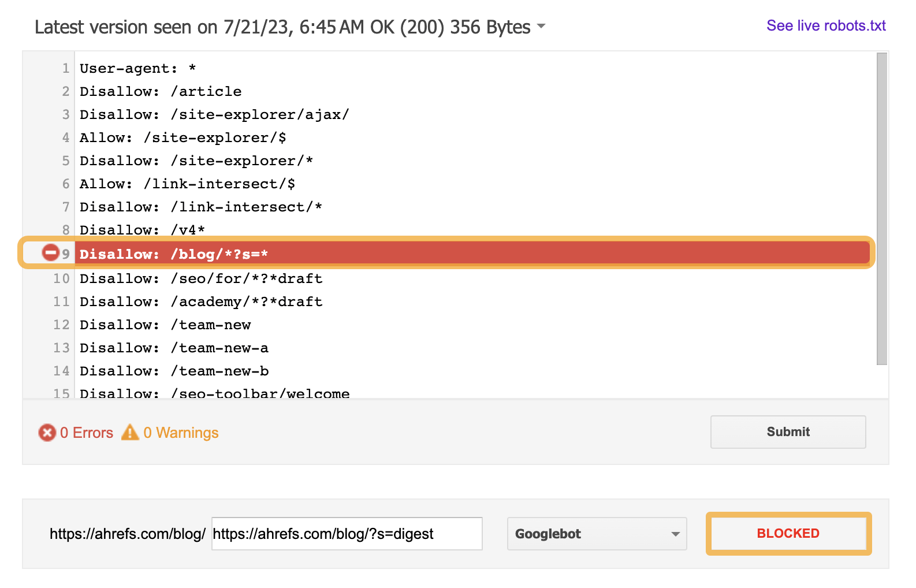Screen dimensions: 916x588
Task: Click the User-agent: * line
Action: pyautogui.click(x=137, y=68)
